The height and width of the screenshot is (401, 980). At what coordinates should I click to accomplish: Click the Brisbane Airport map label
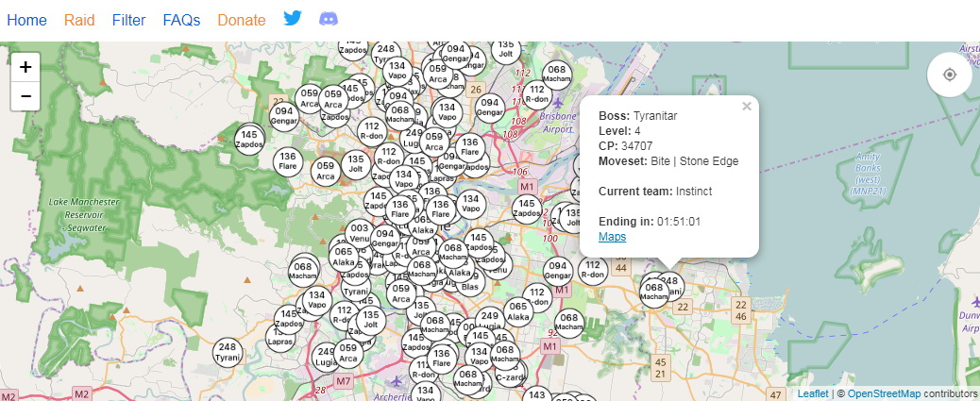point(557,123)
